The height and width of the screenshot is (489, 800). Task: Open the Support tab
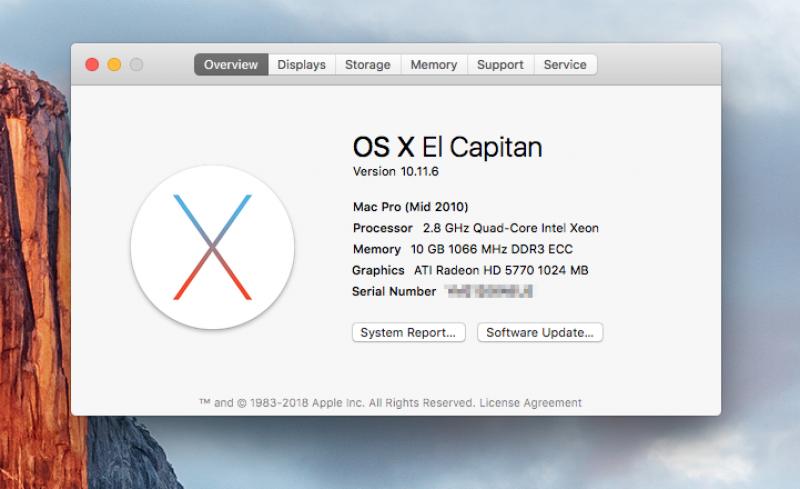click(x=501, y=65)
